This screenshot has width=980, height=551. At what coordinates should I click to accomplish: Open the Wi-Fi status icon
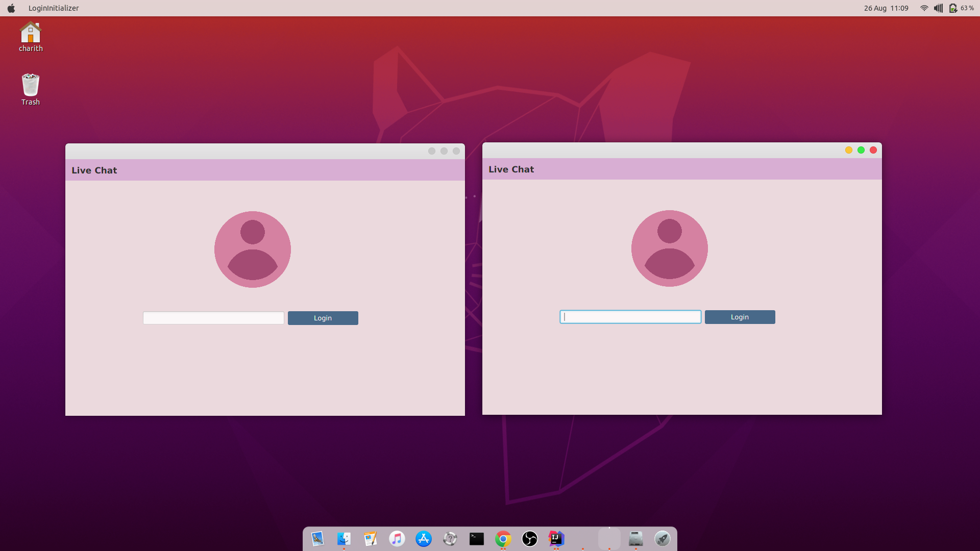click(924, 8)
